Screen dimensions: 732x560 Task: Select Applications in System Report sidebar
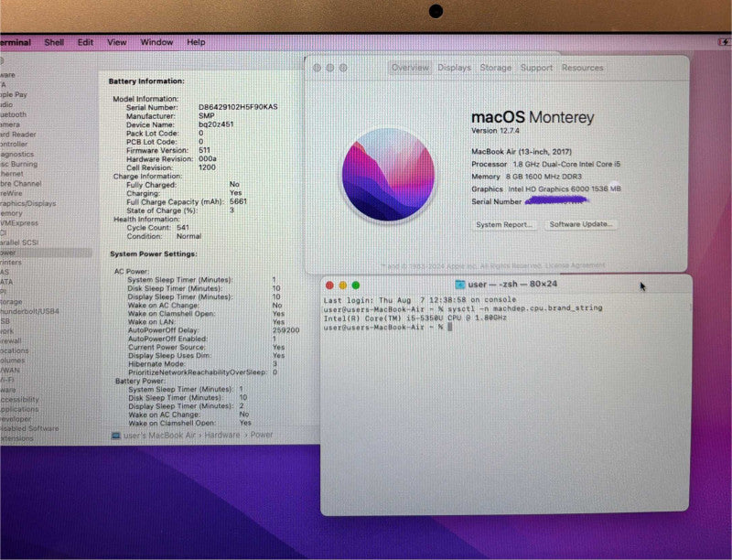pos(19,409)
